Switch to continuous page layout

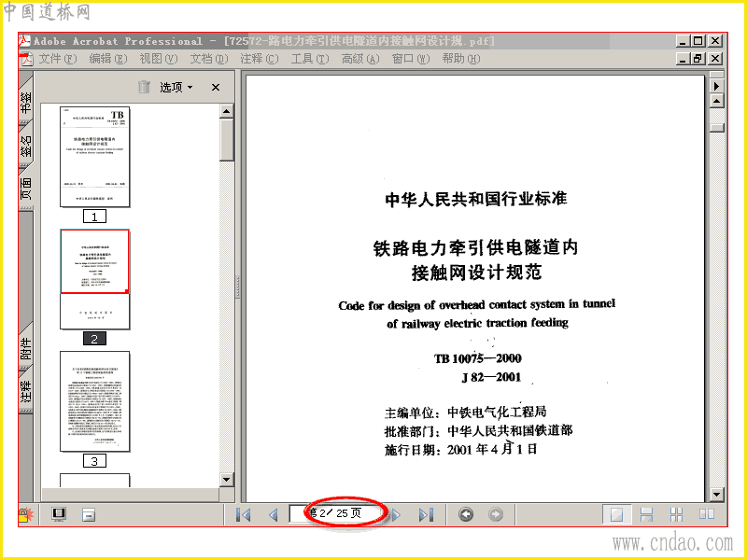click(x=646, y=515)
